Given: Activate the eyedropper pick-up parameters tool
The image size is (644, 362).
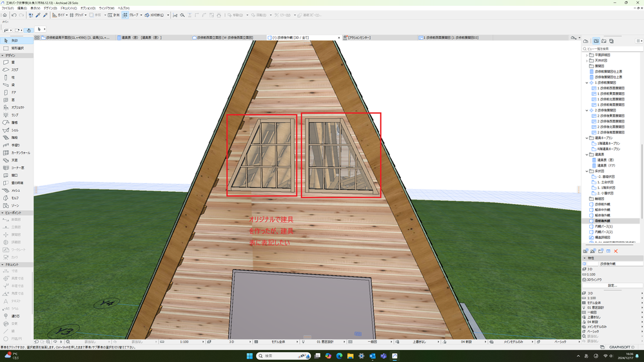Looking at the screenshot, I should 38,15.
